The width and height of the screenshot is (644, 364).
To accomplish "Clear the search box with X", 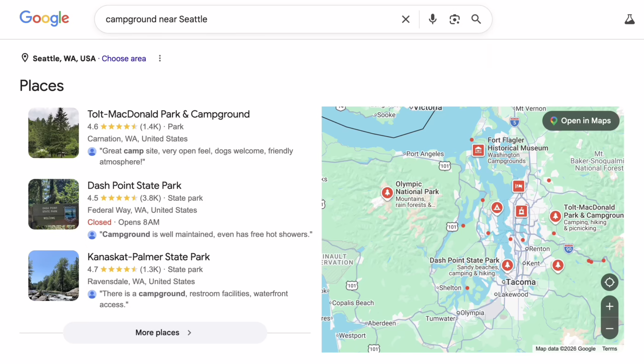I will click(x=406, y=19).
